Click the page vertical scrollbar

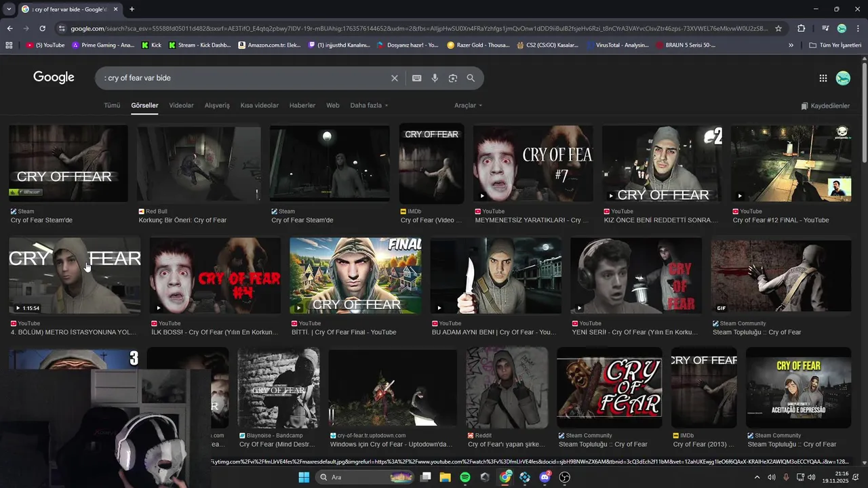pyautogui.click(x=864, y=112)
